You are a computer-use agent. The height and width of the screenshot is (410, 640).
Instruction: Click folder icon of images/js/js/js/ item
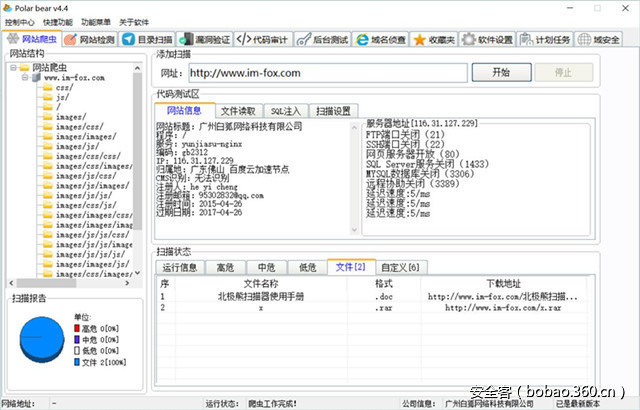click(48, 254)
